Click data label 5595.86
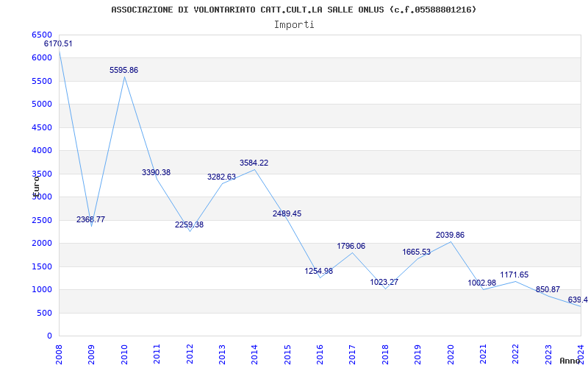Screen dimensions: 588x368 coord(123,70)
